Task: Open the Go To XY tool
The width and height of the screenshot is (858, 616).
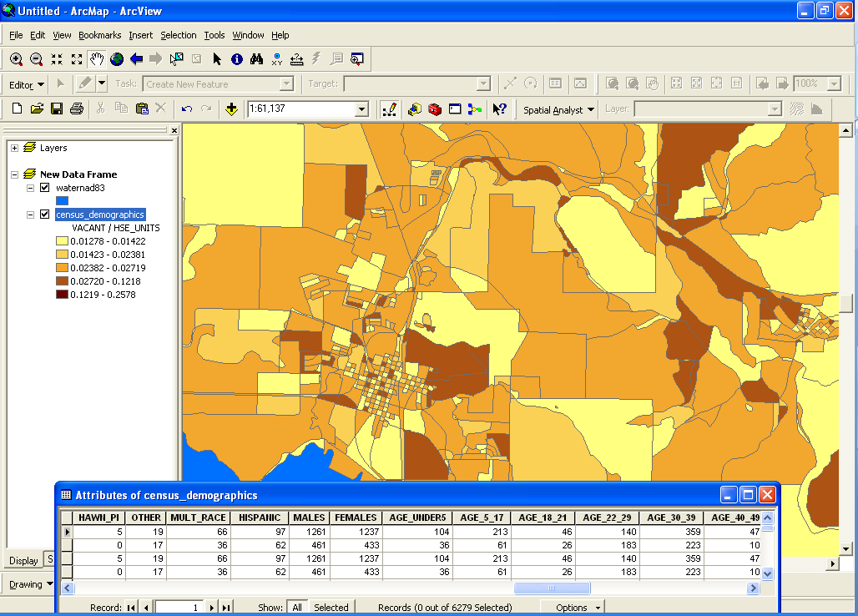Action: (x=275, y=58)
